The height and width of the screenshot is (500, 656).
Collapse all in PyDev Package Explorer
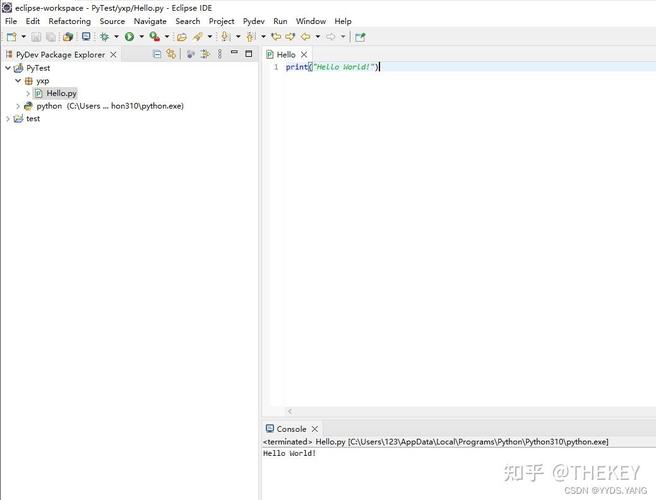(157, 54)
